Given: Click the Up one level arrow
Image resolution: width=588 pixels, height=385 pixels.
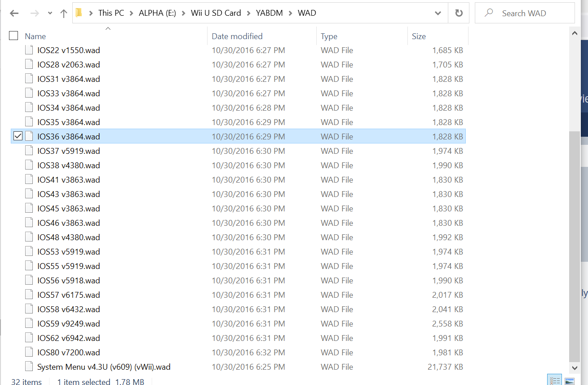Looking at the screenshot, I should (63, 13).
